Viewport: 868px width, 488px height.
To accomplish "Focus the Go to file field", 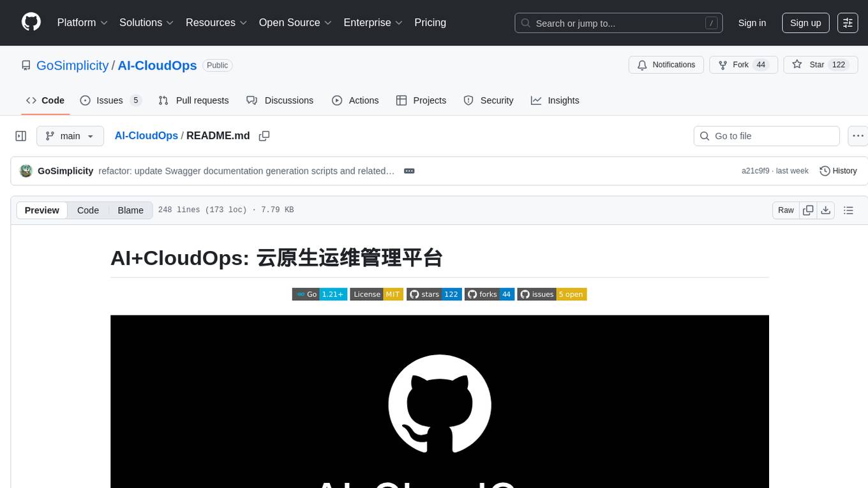I will click(x=767, y=136).
